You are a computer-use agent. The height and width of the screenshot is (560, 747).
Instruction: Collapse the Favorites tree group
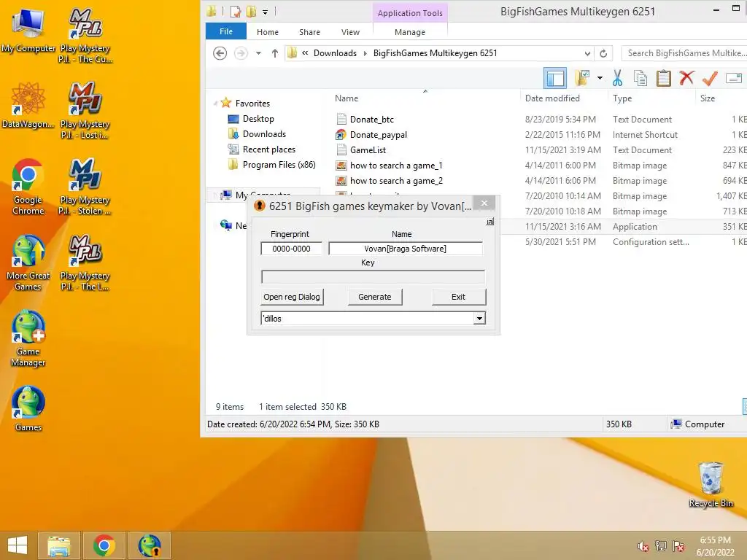[215, 104]
